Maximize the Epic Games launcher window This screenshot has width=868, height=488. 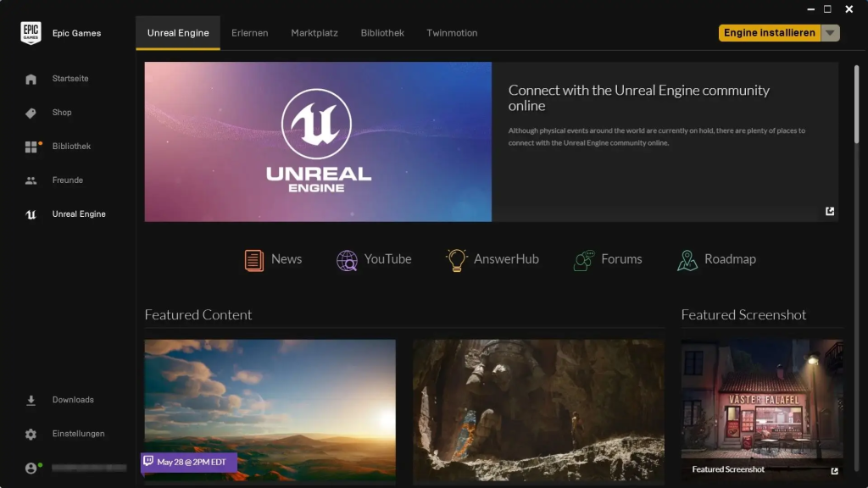(827, 9)
